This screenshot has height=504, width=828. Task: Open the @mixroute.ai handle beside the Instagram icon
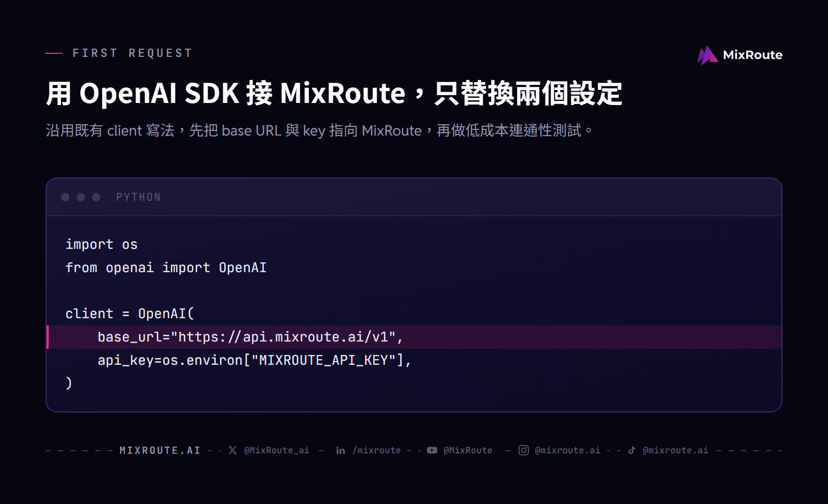tap(568, 450)
